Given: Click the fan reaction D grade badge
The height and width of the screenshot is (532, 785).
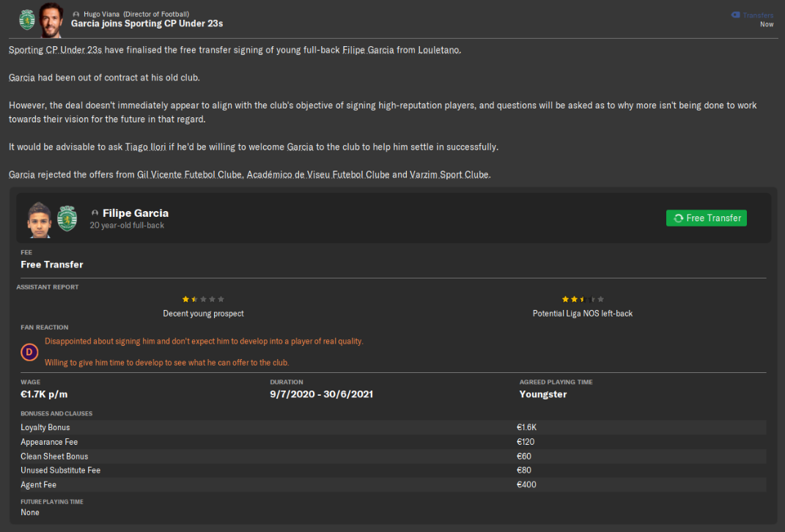Looking at the screenshot, I should pyautogui.click(x=29, y=352).
